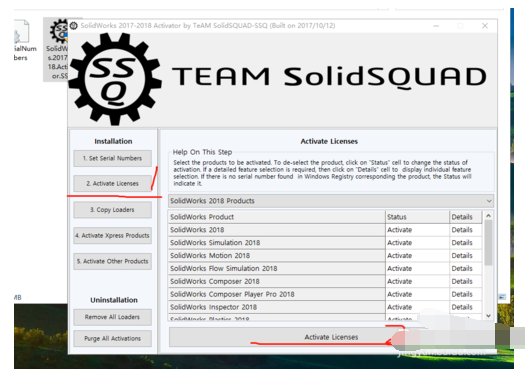Click the large Activate Licenses button at bottom
The height and width of the screenshot is (369, 529).
(331, 337)
